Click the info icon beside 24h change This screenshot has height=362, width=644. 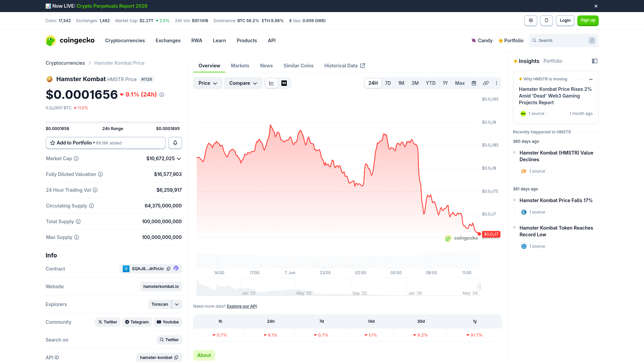click(x=162, y=95)
